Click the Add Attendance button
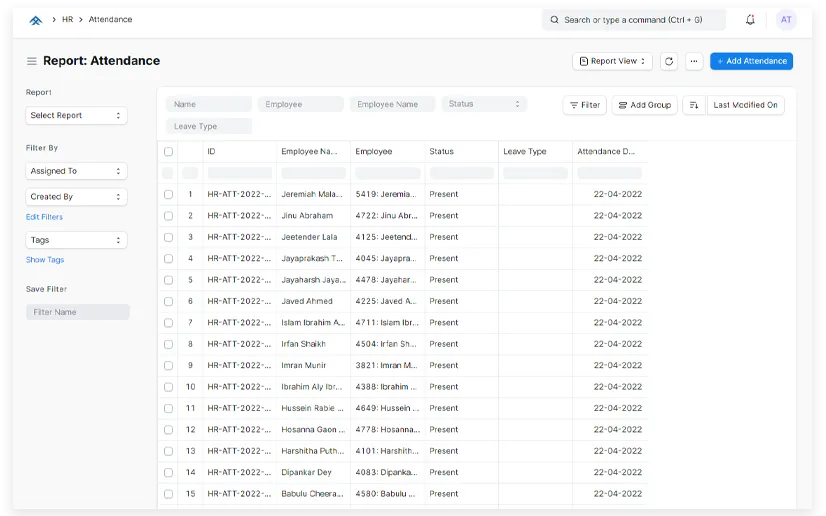 point(751,61)
